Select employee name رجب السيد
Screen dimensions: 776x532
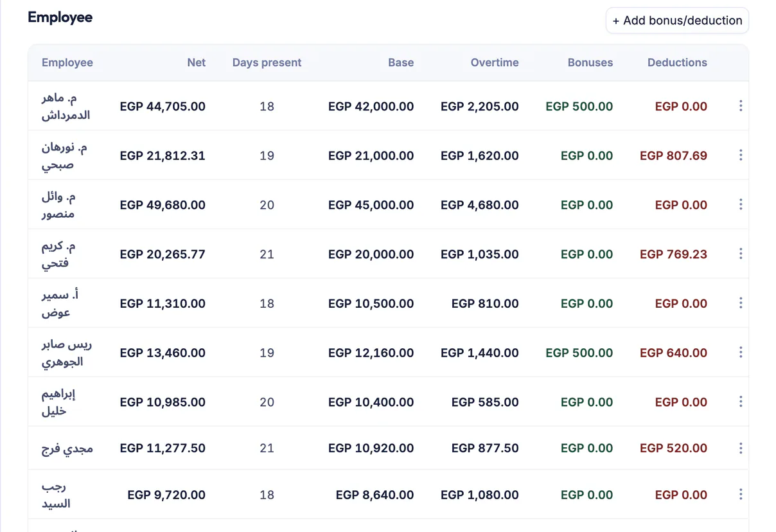coord(55,495)
